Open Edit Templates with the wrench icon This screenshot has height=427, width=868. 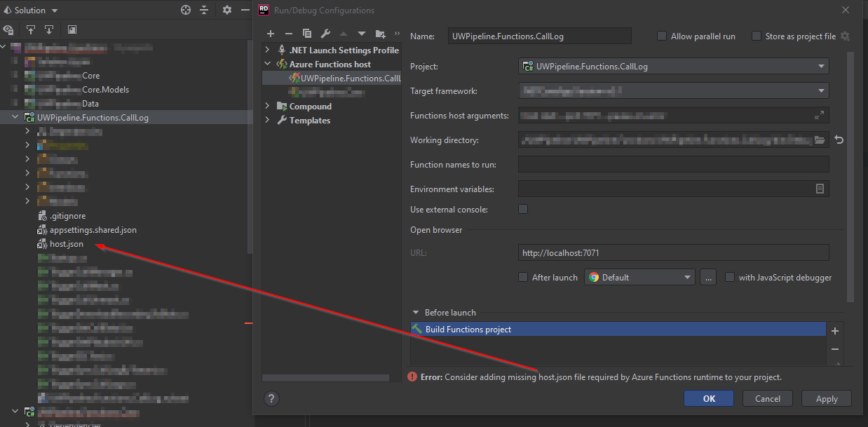(325, 33)
